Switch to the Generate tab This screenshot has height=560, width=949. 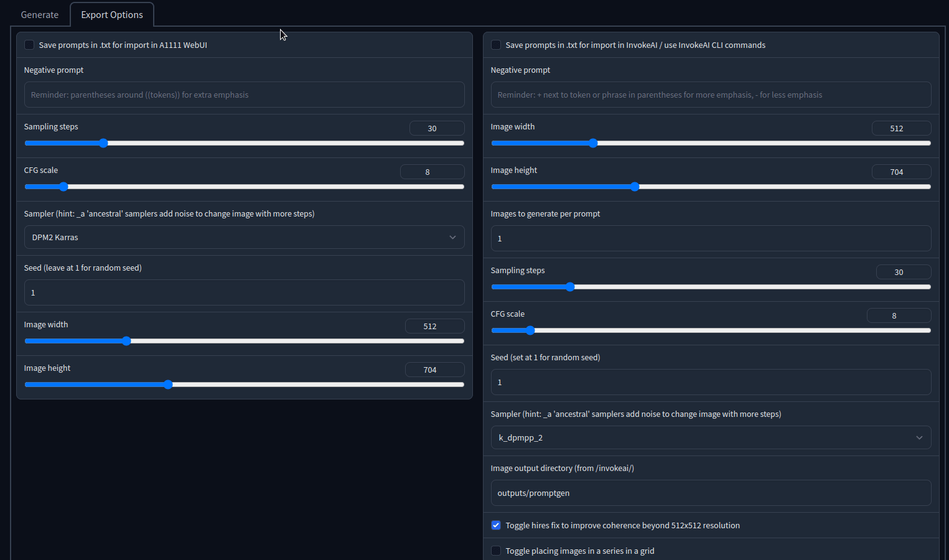click(x=39, y=15)
